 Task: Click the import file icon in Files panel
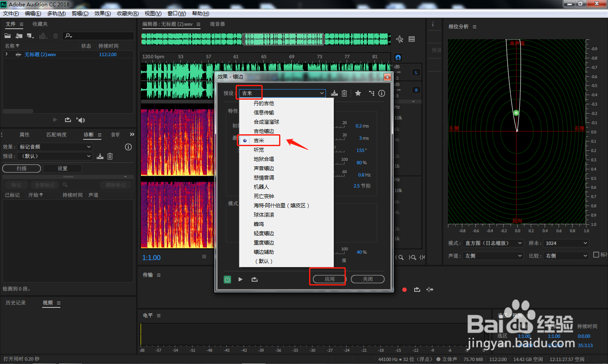(19, 36)
